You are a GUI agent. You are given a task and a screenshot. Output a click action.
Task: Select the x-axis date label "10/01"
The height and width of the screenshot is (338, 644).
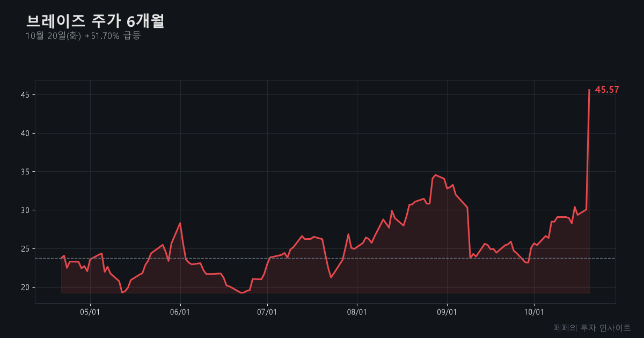pos(534,312)
